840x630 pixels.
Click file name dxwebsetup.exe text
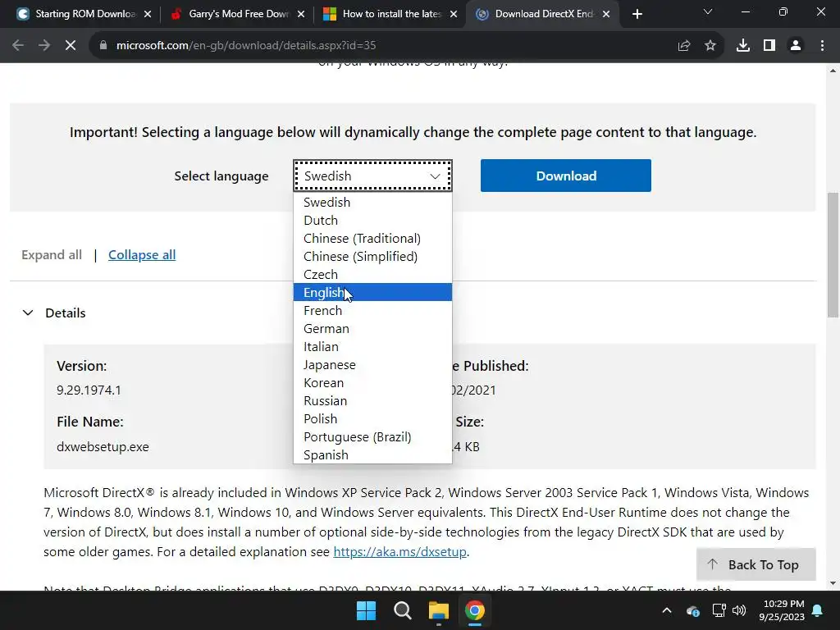click(103, 447)
